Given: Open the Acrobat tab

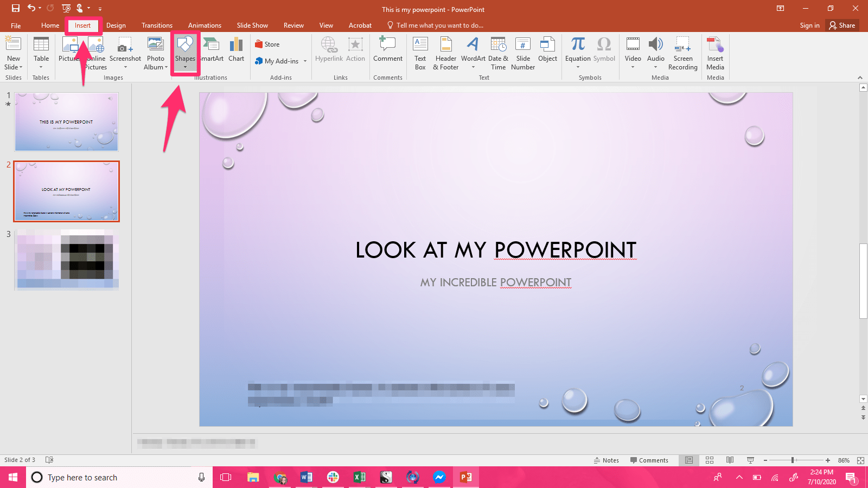Looking at the screenshot, I should coord(360,25).
